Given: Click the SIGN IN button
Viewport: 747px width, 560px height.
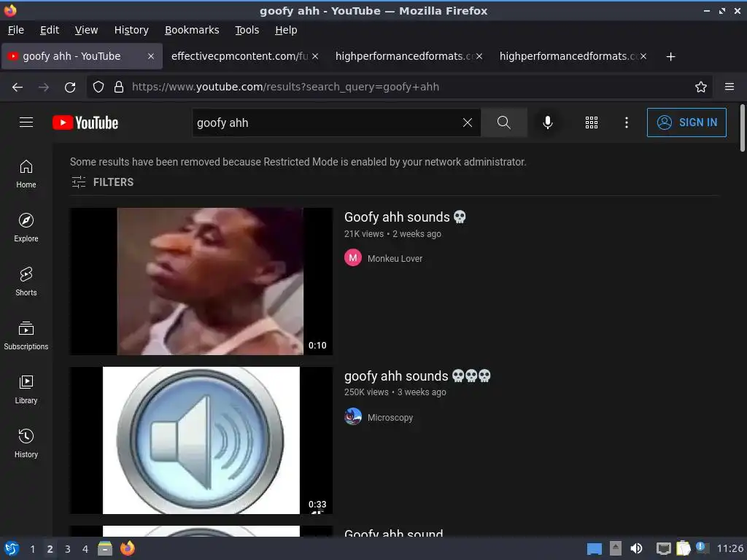Looking at the screenshot, I should click(x=686, y=122).
